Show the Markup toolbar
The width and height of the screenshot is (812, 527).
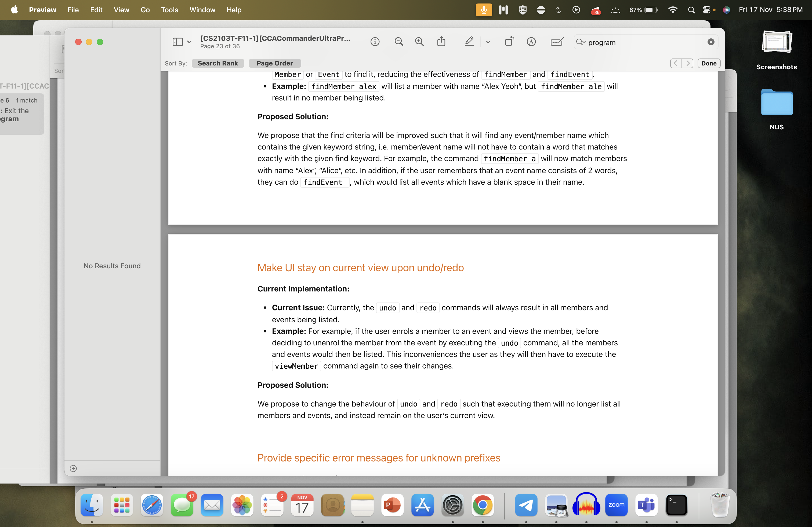(531, 42)
